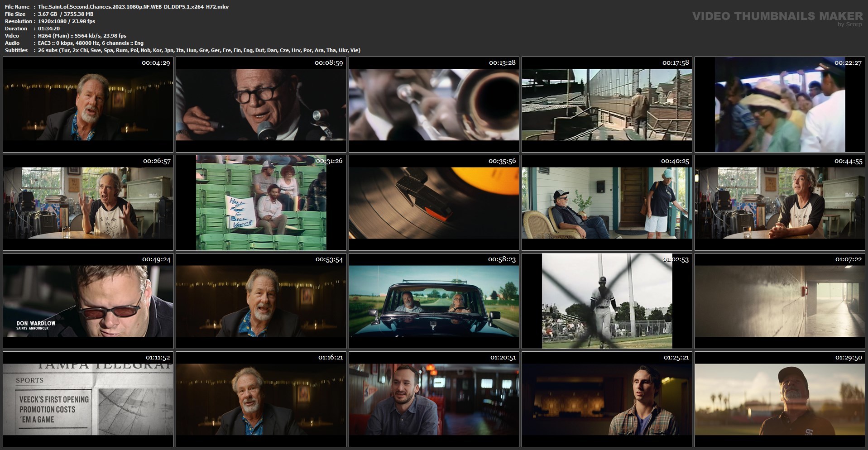Select the crowd thumbnail at 00:22:27
This screenshot has width=868, height=450.
[x=780, y=105]
